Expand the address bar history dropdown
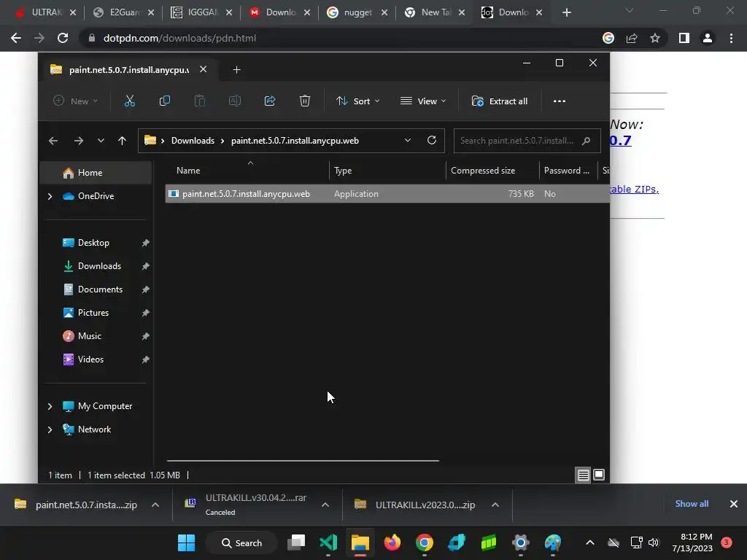747x560 pixels. click(x=407, y=141)
